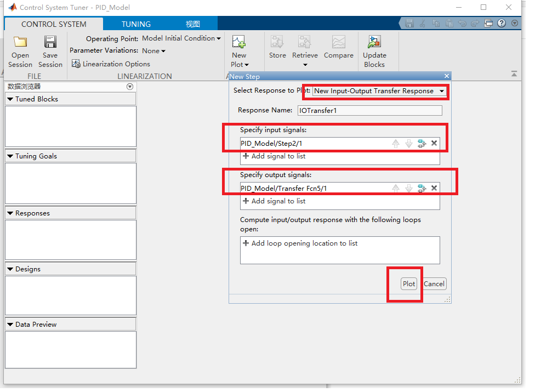Move PID_Model/Step2/1 signal down
The height and width of the screenshot is (392, 535).
click(409, 143)
